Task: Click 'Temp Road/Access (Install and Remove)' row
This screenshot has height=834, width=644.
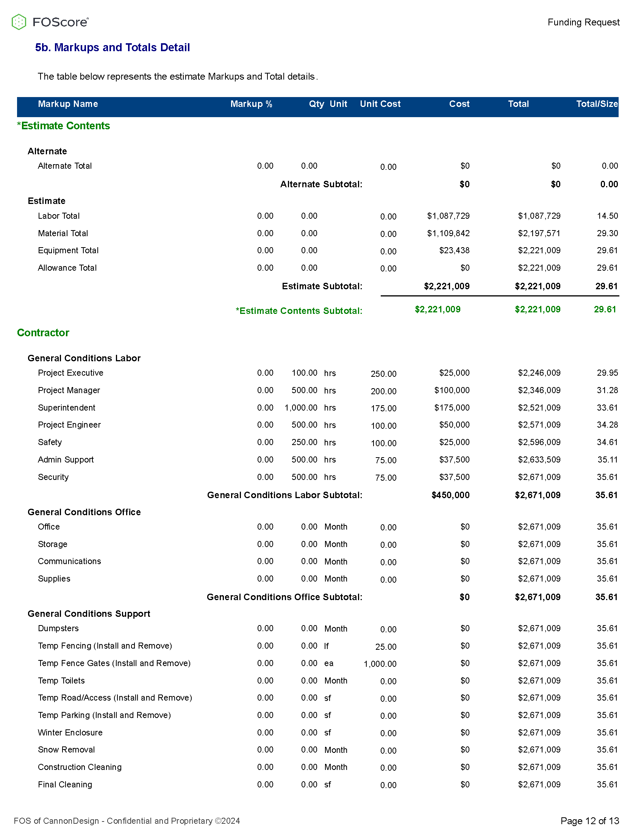Action: click(x=115, y=698)
